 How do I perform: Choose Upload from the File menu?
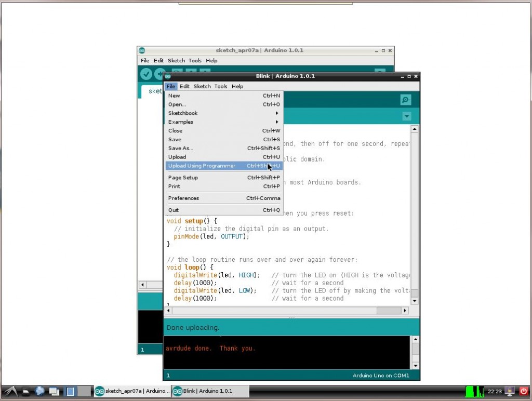tap(223, 157)
